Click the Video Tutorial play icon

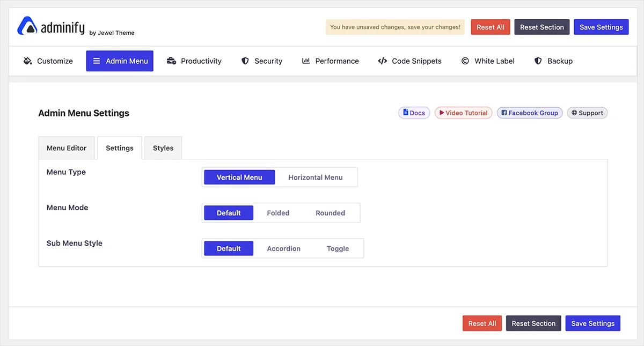442,113
